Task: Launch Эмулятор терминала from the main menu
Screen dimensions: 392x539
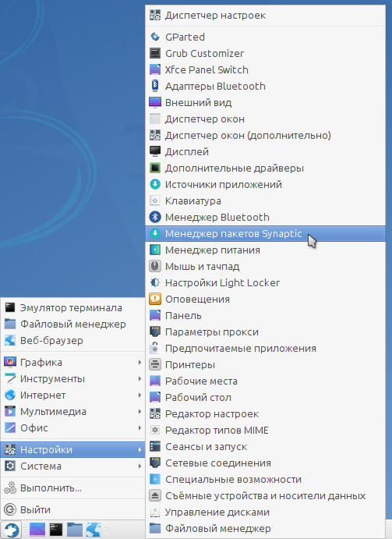Action: 72,307
